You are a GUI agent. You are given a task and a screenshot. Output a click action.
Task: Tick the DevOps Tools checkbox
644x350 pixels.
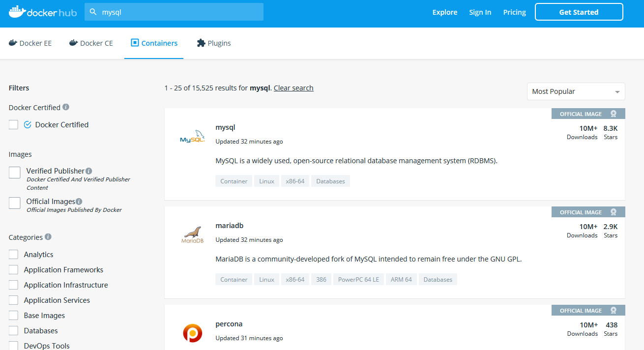coord(14,346)
